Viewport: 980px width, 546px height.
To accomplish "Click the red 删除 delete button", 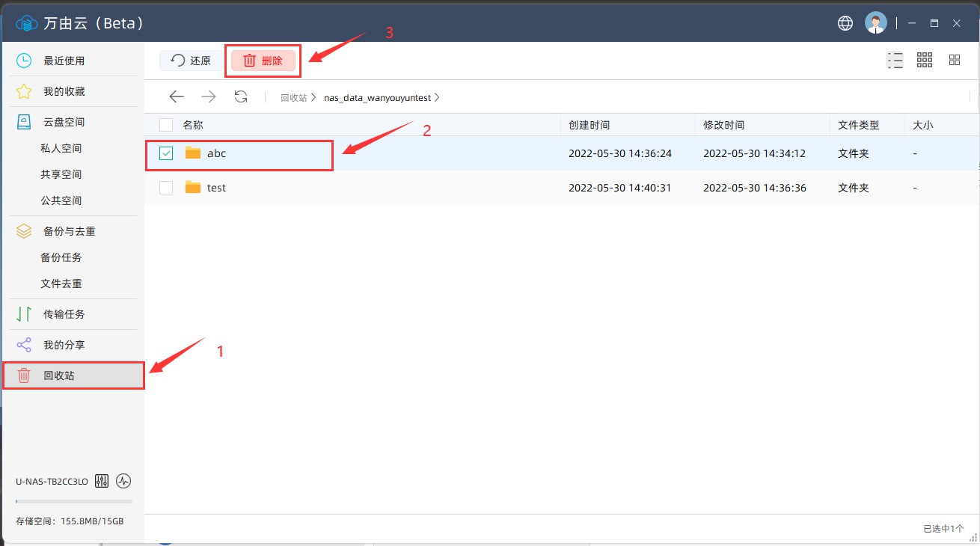I will click(x=263, y=61).
